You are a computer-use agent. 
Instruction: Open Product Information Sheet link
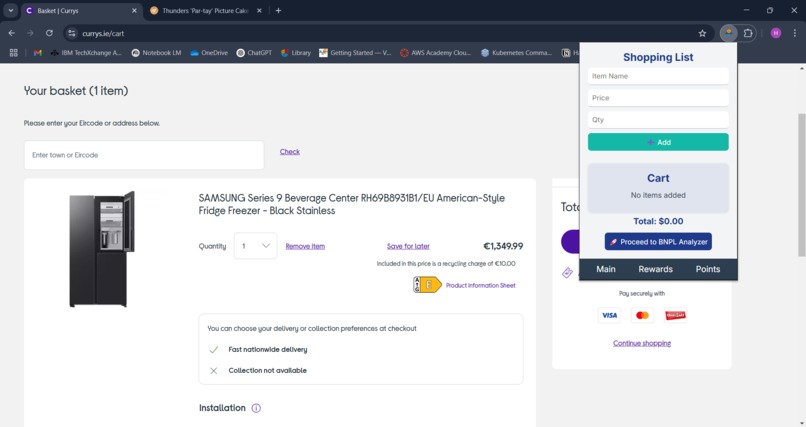(480, 285)
